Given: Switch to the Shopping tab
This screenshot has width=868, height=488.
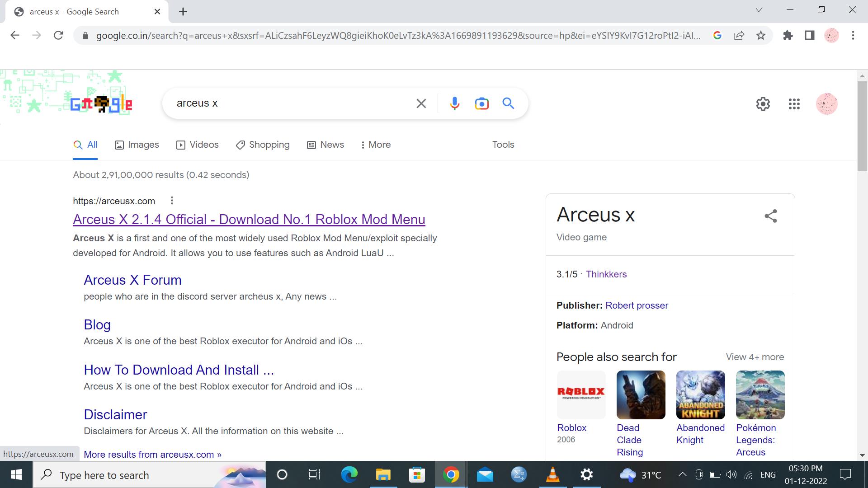Looking at the screenshot, I should 263,145.
